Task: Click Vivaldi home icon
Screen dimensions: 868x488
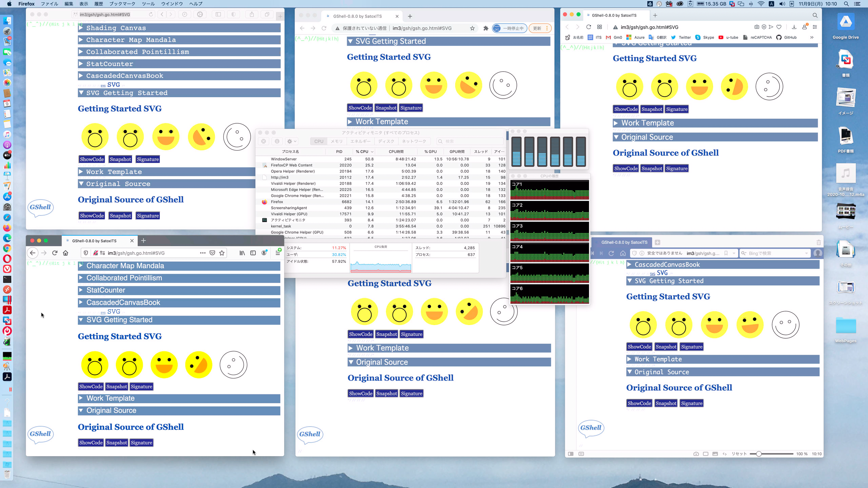Action: [623, 253]
